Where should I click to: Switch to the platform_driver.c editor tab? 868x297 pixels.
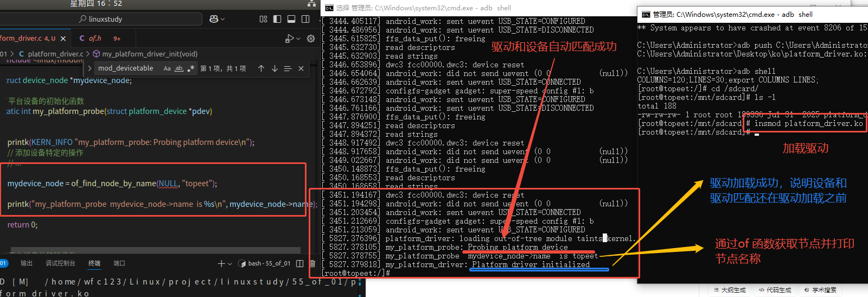[27, 39]
